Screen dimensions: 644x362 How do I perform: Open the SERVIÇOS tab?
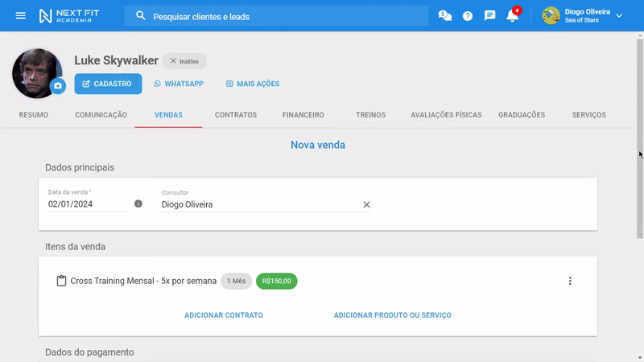pos(589,115)
